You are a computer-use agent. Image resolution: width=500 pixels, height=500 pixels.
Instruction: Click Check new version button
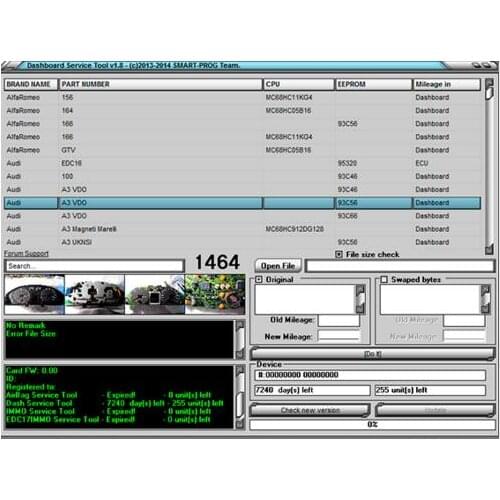coord(310,410)
